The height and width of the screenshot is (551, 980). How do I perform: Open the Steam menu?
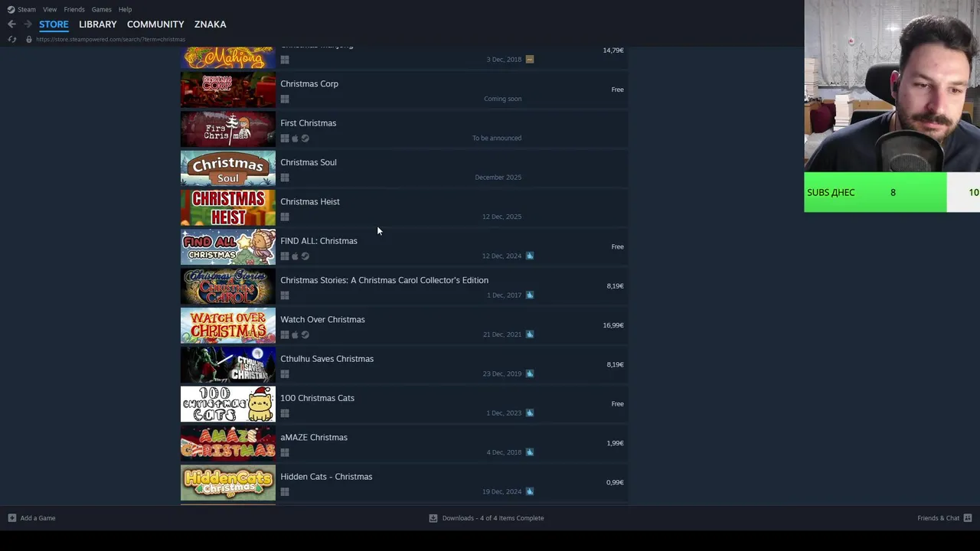pos(27,9)
